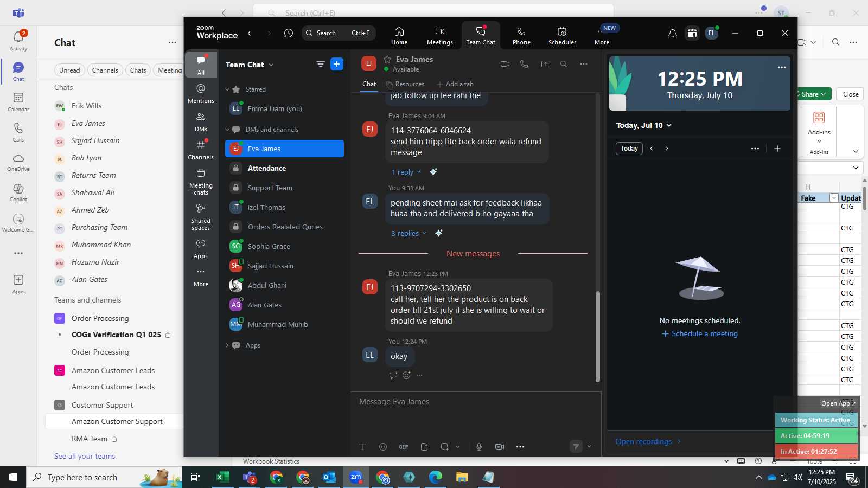Open the emoji picker in composer
The height and width of the screenshot is (488, 868).
pos(383,447)
